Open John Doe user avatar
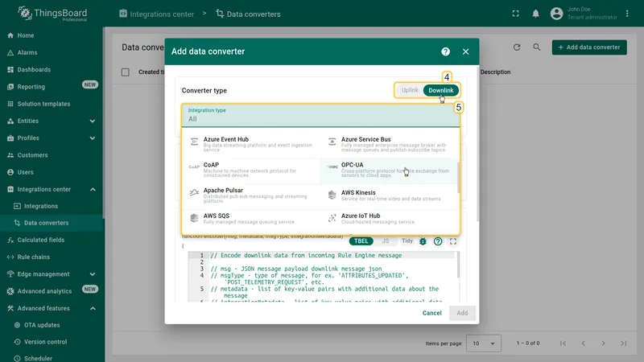 pyautogui.click(x=556, y=14)
